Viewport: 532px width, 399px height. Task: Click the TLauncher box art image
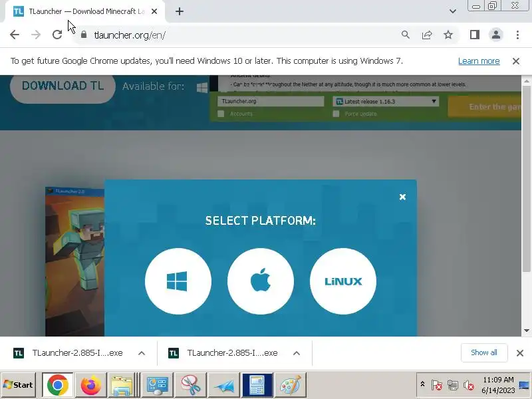[x=74, y=261]
